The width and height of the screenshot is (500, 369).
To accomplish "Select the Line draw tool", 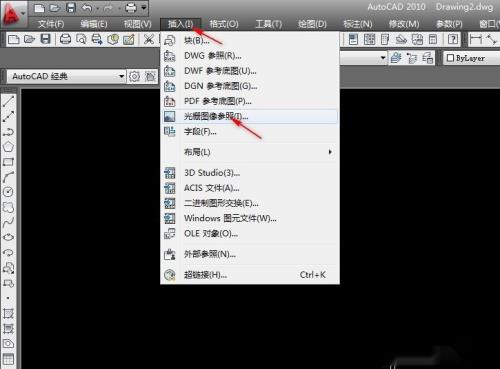I will [x=8, y=101].
